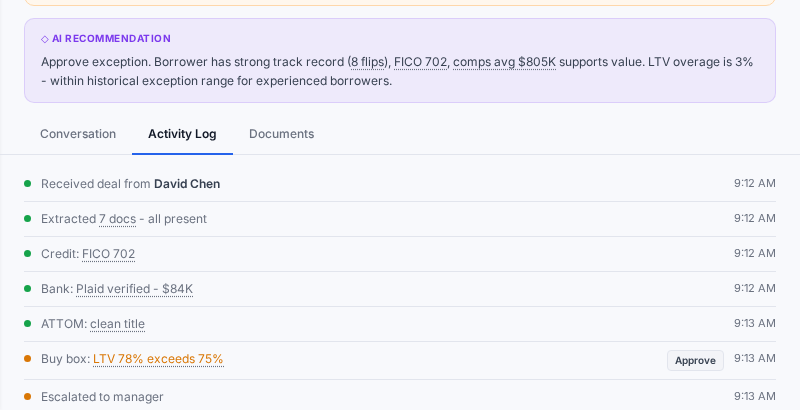Select the Activity Log tab
The width and height of the screenshot is (800, 410).
tap(182, 134)
